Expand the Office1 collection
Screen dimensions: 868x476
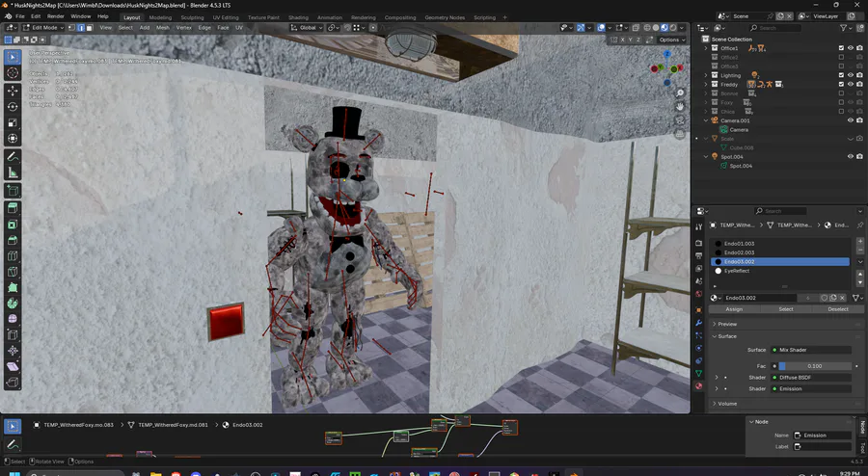pos(706,48)
